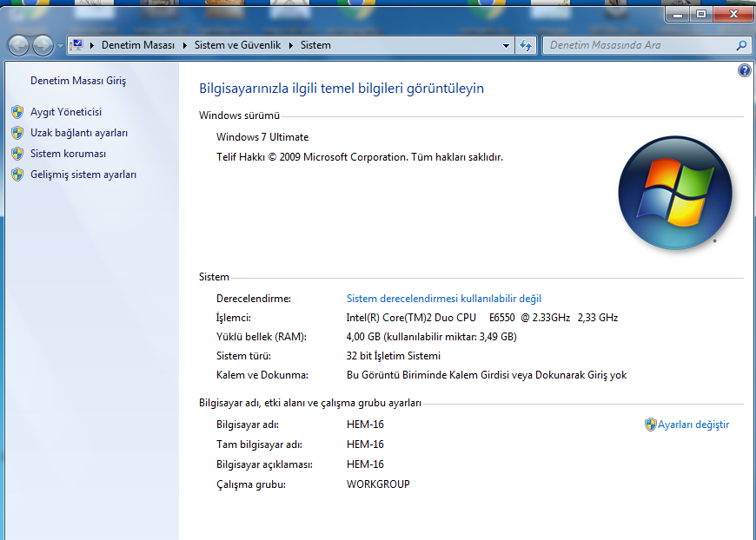Click the Ayarları değiştir link

tap(693, 425)
